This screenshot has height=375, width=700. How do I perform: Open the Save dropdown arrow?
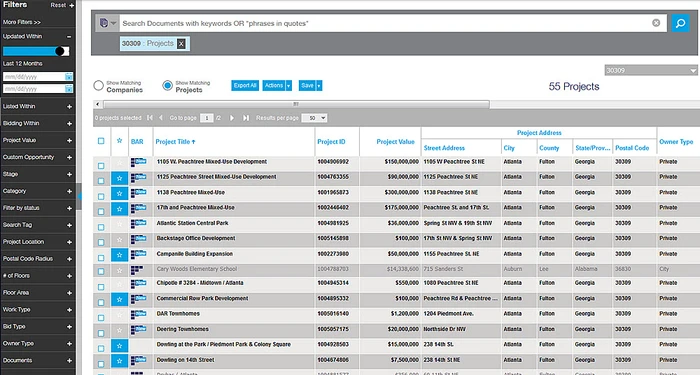click(x=319, y=85)
